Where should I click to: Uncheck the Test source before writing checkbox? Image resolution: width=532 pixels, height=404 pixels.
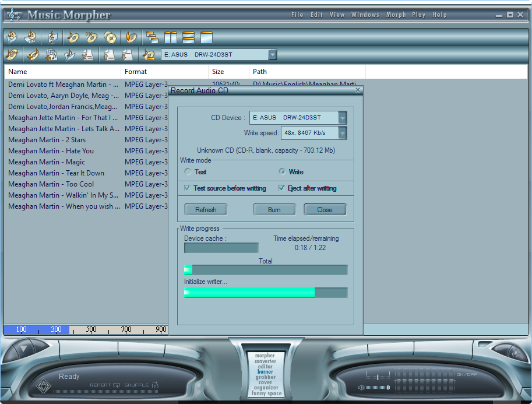188,188
